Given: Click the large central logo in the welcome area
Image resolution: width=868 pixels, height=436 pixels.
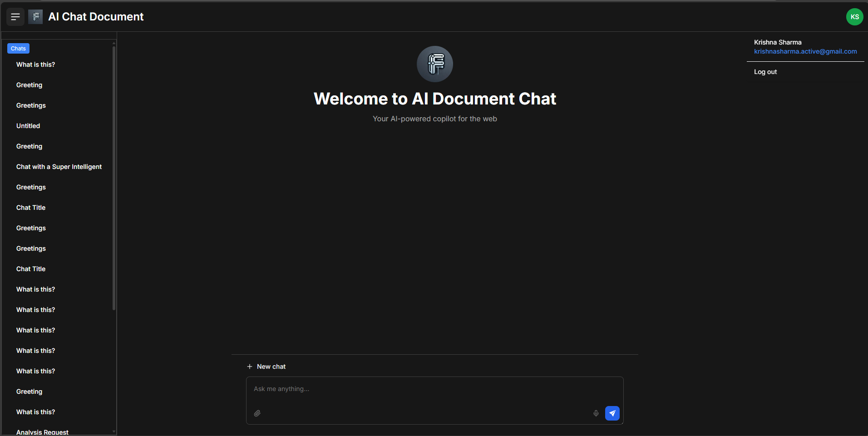Looking at the screenshot, I should point(434,64).
